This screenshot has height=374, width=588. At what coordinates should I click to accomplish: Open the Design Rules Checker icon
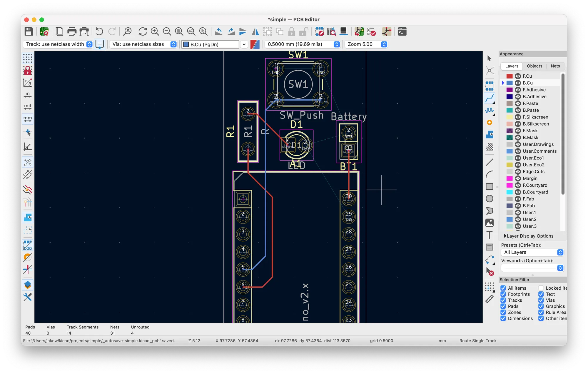371,31
